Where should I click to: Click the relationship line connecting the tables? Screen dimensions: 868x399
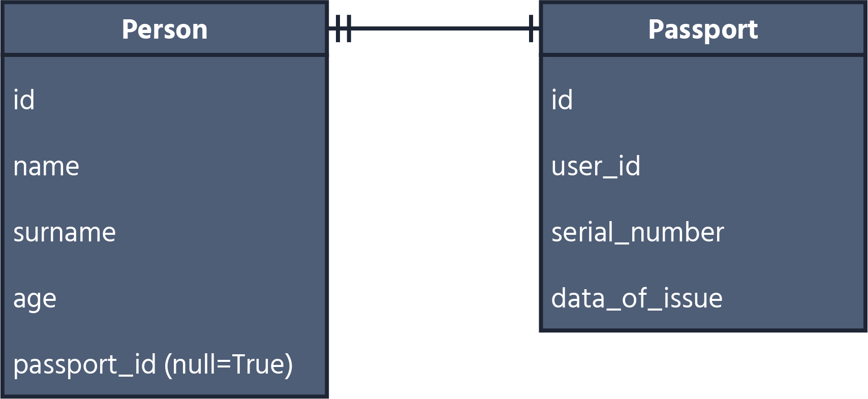point(437,28)
